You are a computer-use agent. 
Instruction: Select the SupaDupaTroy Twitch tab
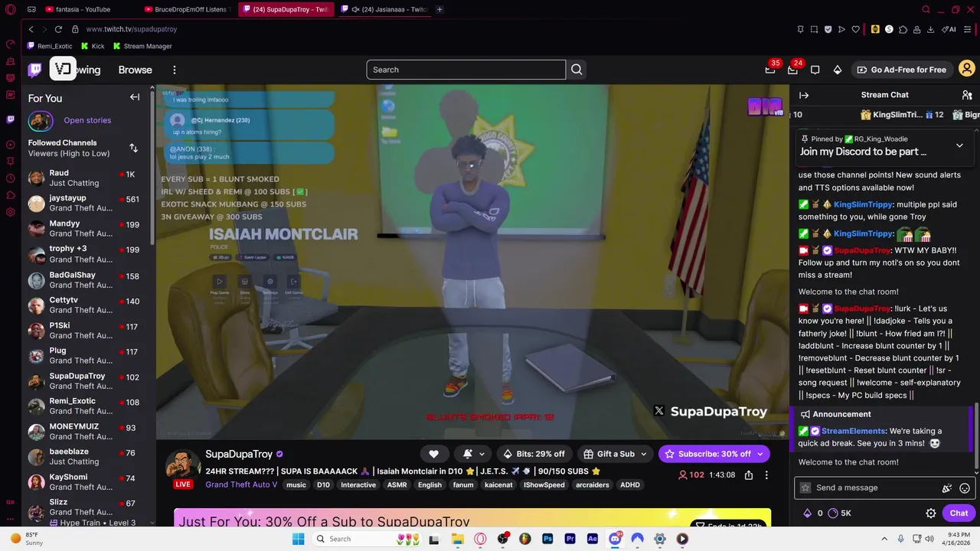[286, 9]
